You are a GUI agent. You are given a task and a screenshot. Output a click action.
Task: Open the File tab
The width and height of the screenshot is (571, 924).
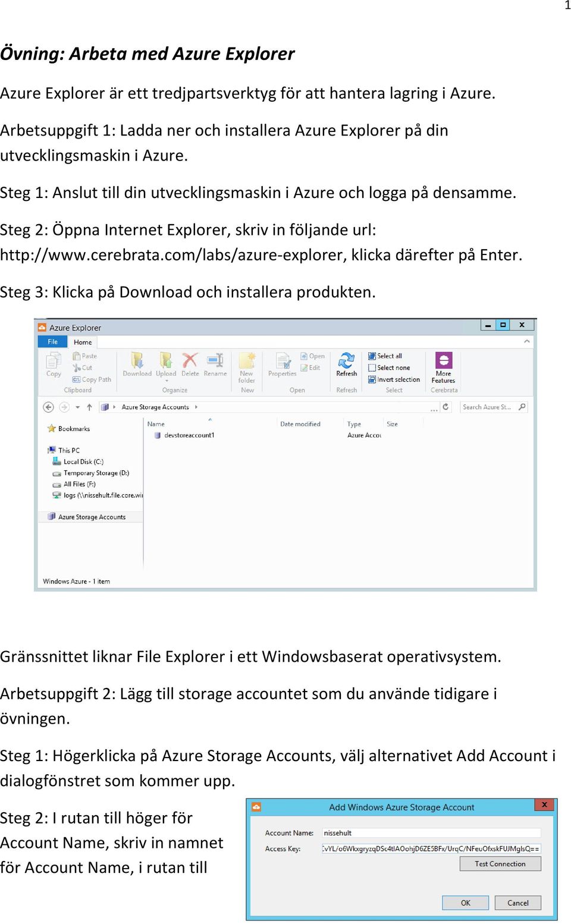(x=53, y=342)
